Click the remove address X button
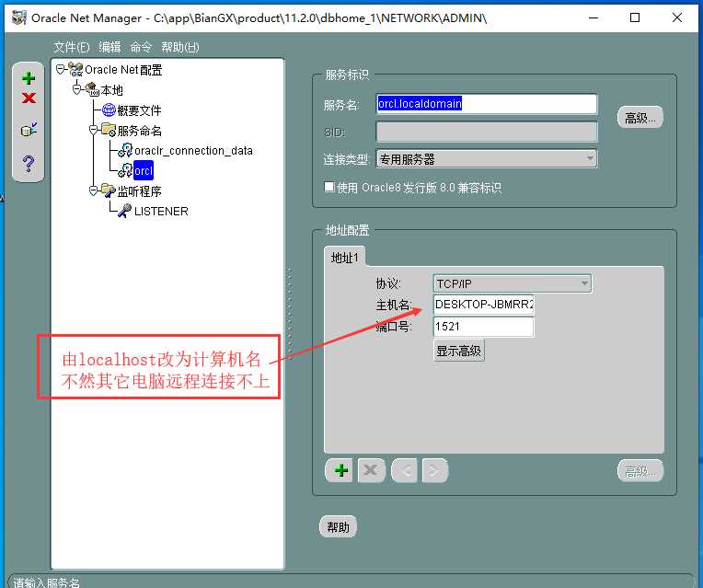 pos(371,470)
